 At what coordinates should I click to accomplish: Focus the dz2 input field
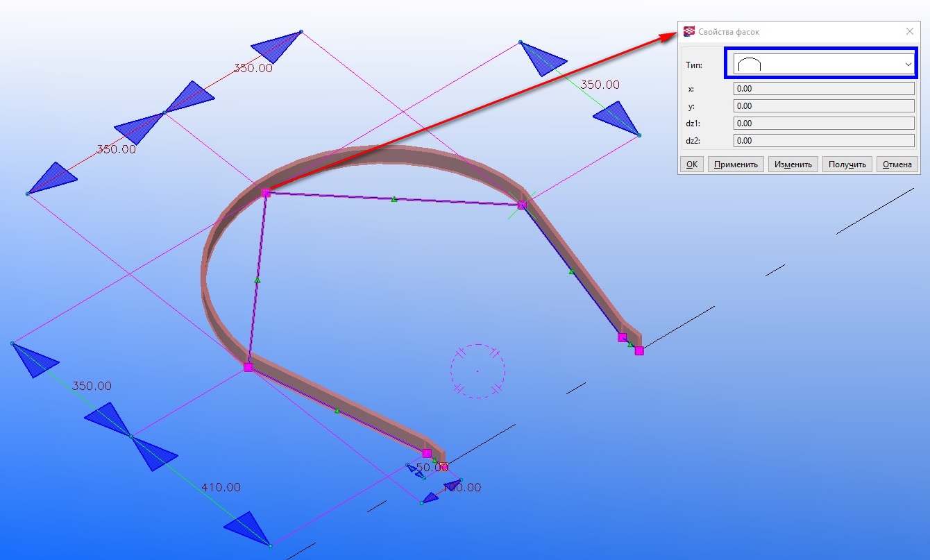(x=824, y=141)
